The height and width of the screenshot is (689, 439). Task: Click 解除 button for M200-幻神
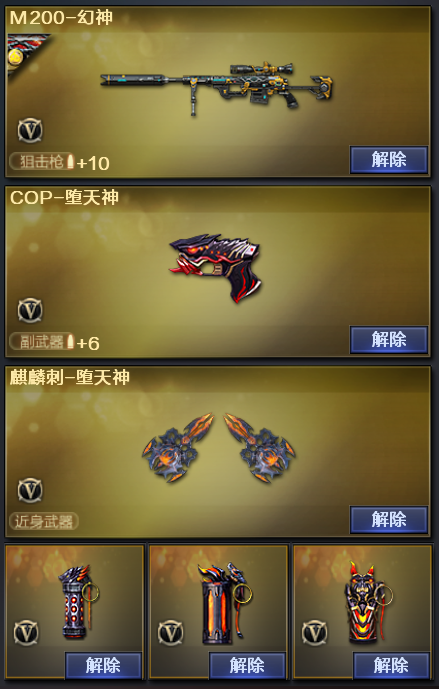pos(389,160)
